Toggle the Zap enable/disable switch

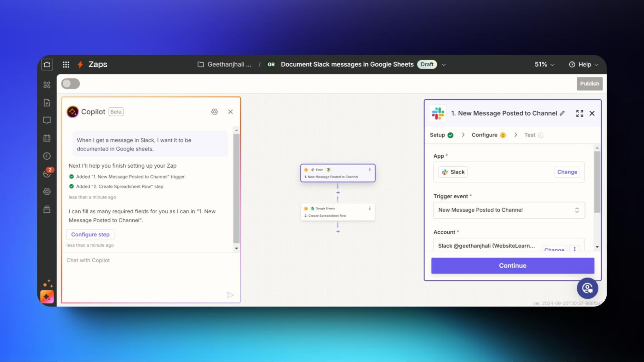[x=70, y=84]
